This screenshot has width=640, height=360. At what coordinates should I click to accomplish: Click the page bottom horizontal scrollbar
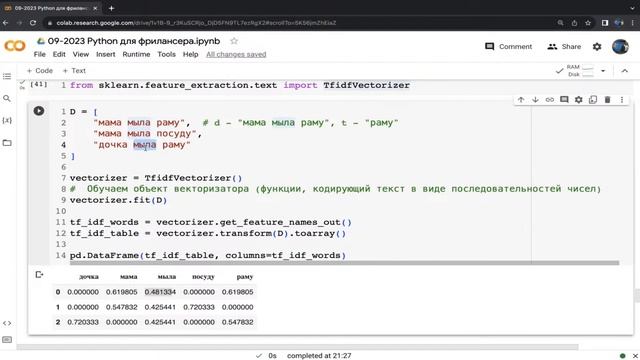(x=297, y=347)
